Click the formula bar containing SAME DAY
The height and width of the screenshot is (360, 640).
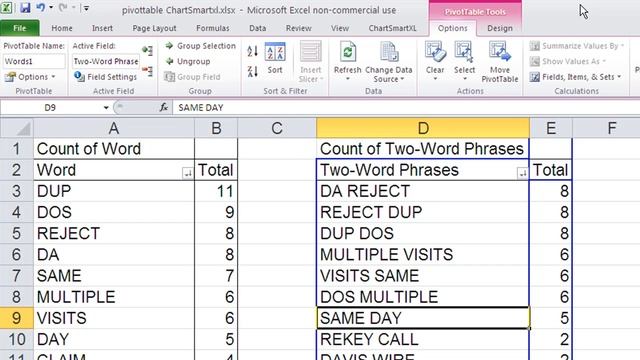406,108
